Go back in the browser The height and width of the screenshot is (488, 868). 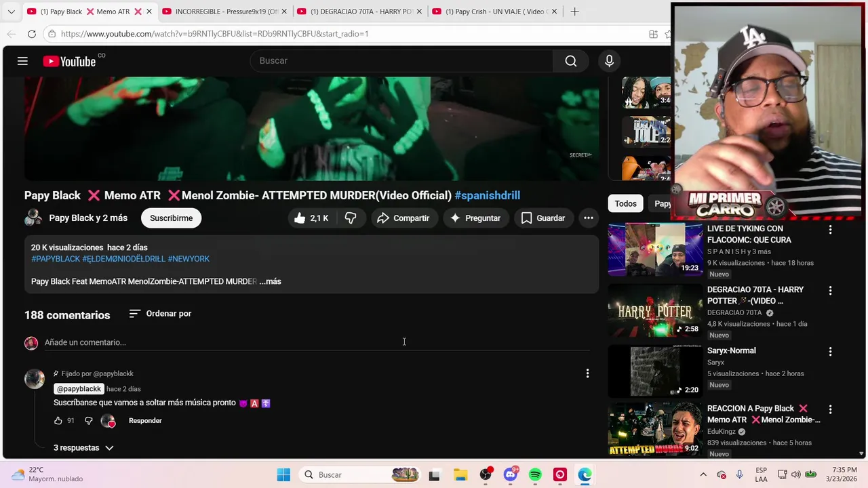pos(12,34)
